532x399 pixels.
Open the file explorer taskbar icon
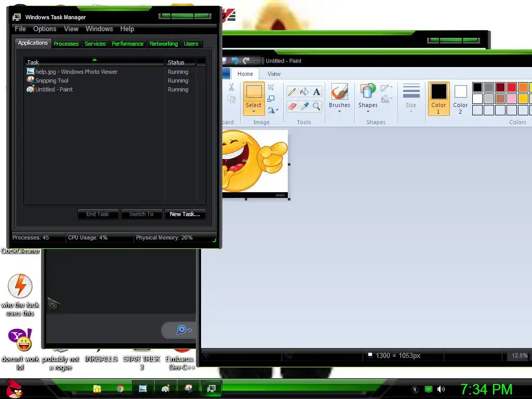pos(97,389)
